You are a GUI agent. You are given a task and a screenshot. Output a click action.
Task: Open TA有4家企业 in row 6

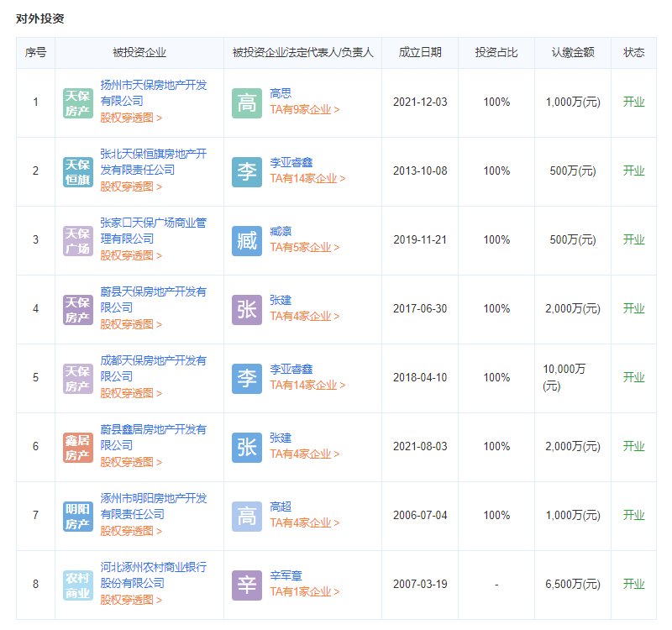305,454
